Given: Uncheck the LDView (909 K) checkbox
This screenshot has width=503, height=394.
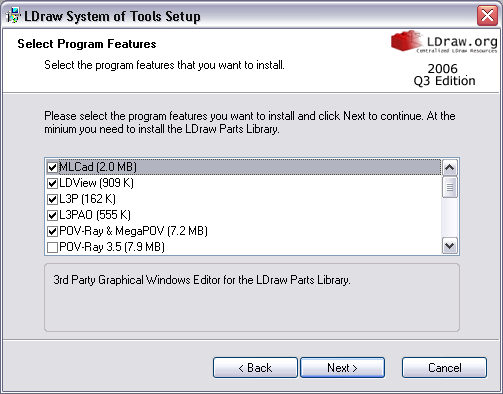Looking at the screenshot, I should [52, 183].
